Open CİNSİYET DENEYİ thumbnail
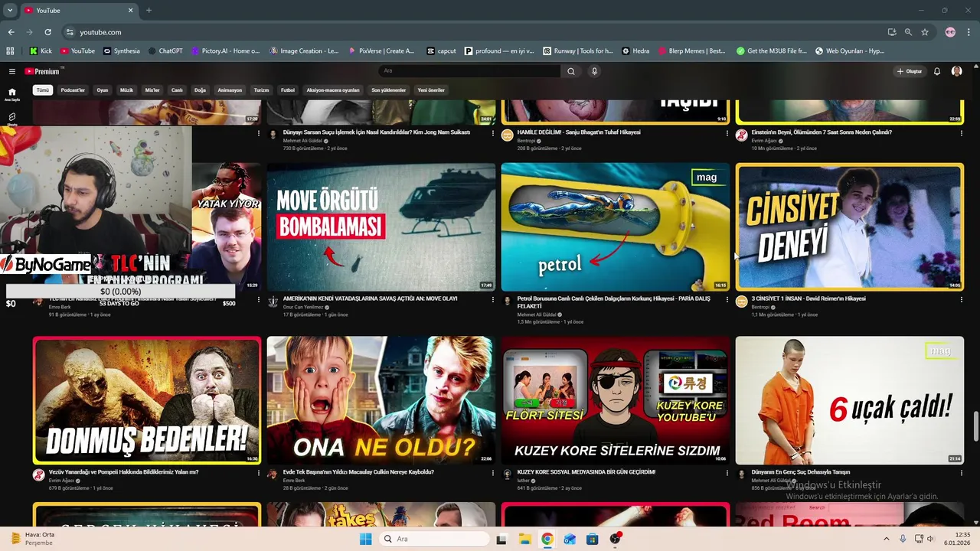The height and width of the screenshot is (551, 980). [x=850, y=227]
